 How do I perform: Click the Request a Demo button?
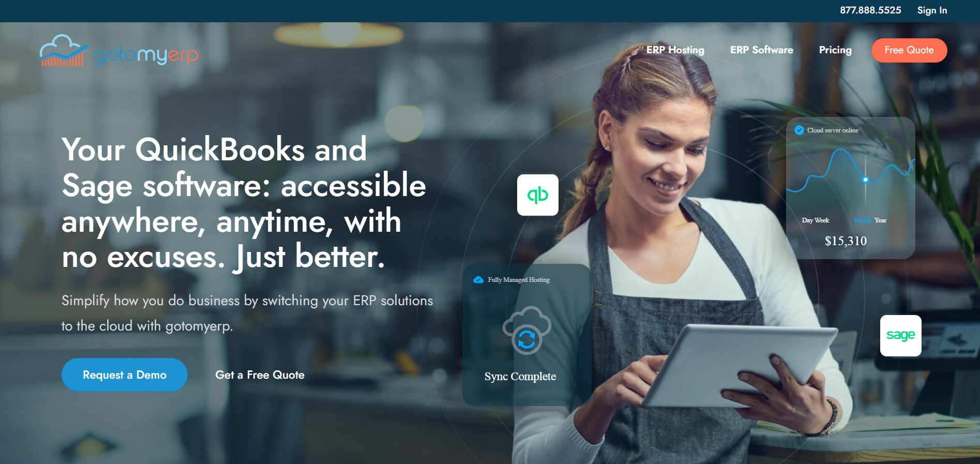pos(125,375)
